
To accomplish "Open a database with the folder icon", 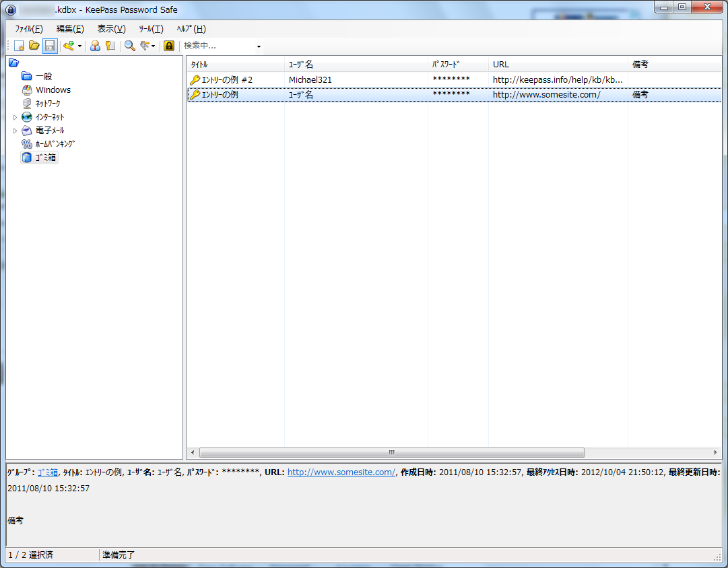I will (x=34, y=46).
